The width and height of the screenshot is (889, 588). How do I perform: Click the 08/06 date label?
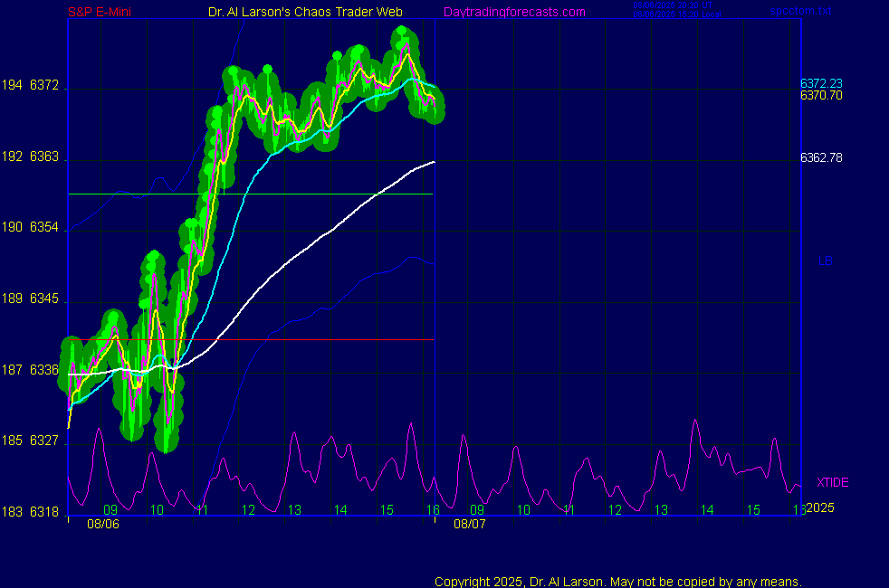tap(103, 524)
